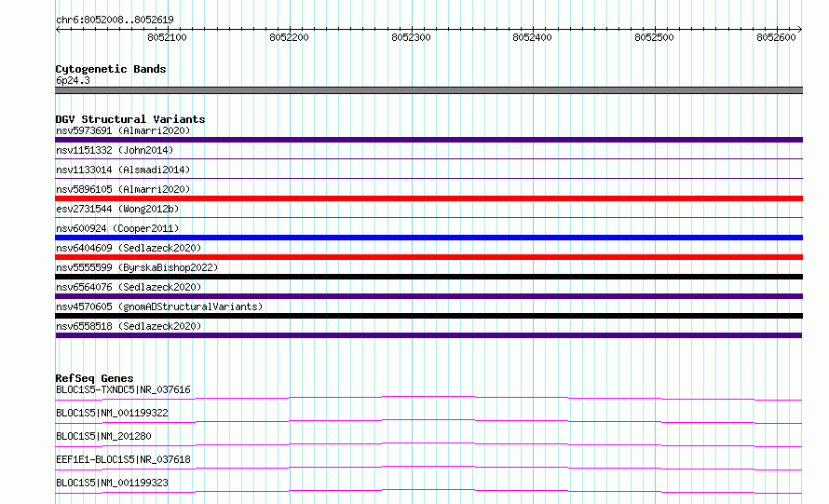Open variant nsv5973691 (Almarri2020) label
Viewport: 829px width, 504px height.
click(123, 130)
